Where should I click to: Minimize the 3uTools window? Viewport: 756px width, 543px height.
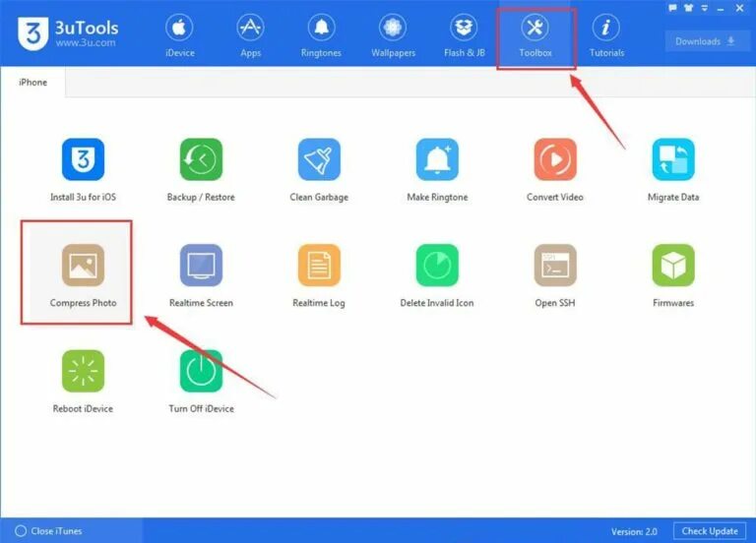coord(721,8)
